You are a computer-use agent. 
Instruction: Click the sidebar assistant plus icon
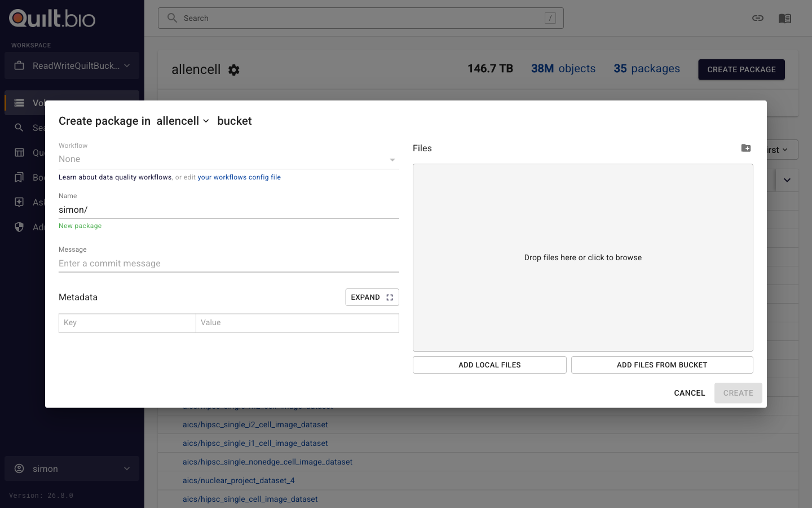point(19,202)
